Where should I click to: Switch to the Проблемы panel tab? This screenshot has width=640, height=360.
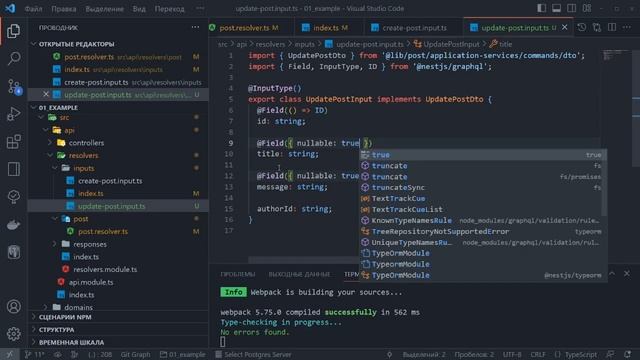(x=238, y=274)
